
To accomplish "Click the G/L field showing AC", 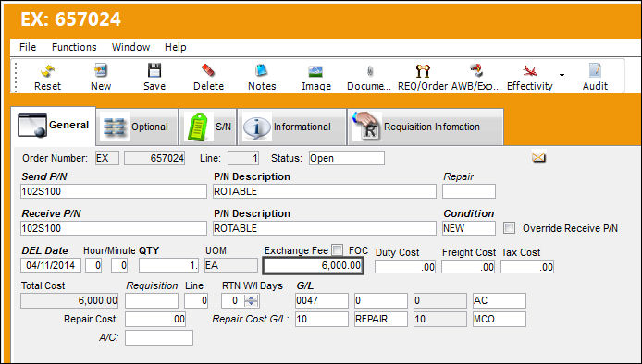I will click(x=500, y=300).
